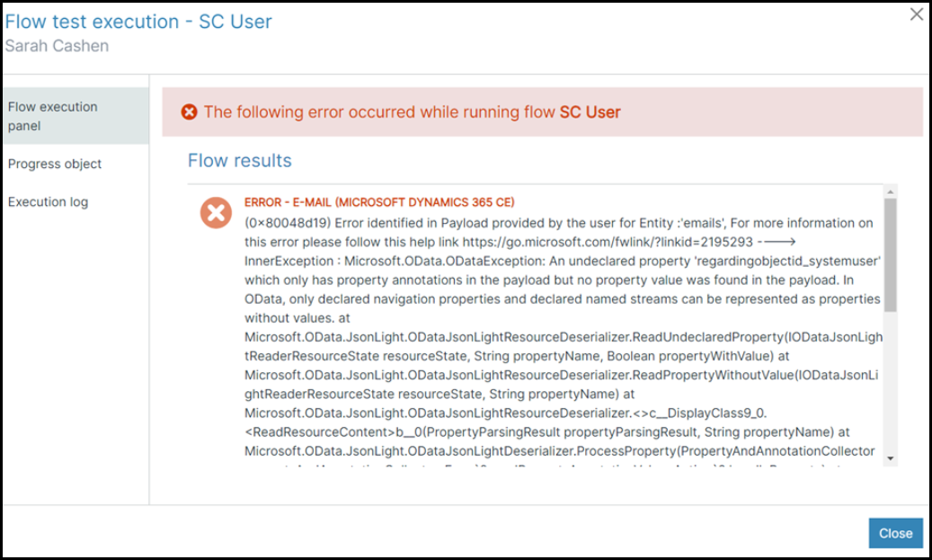Screen dimensions: 932x560
Task: Click the 'InnerException' line in error text
Action: (x=563, y=261)
